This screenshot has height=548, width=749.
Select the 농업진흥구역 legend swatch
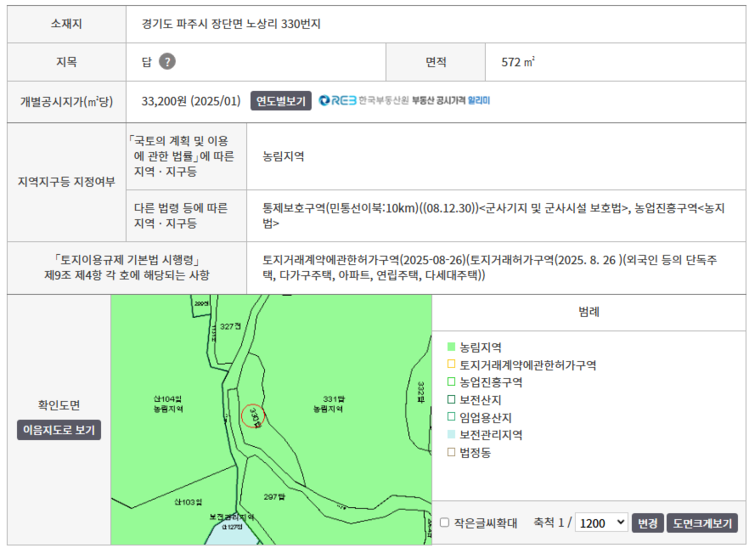pos(451,382)
